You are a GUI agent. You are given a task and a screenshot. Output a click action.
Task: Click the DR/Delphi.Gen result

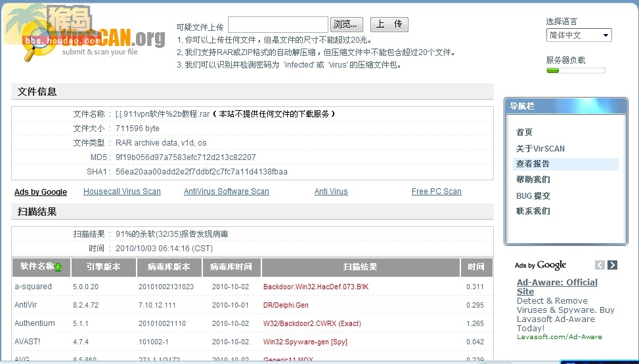click(x=286, y=305)
